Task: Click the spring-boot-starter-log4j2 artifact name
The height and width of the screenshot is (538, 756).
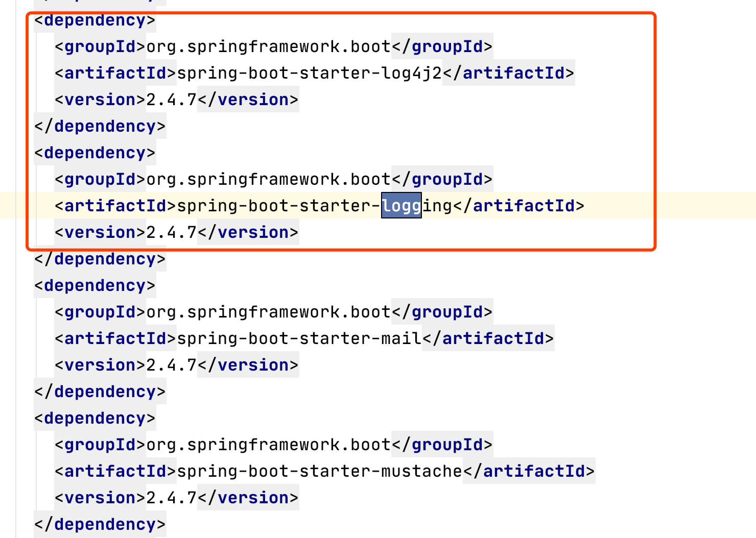Action: (310, 73)
